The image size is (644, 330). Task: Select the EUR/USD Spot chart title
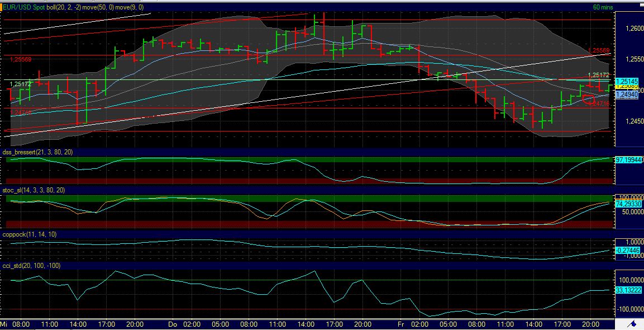[23, 7]
